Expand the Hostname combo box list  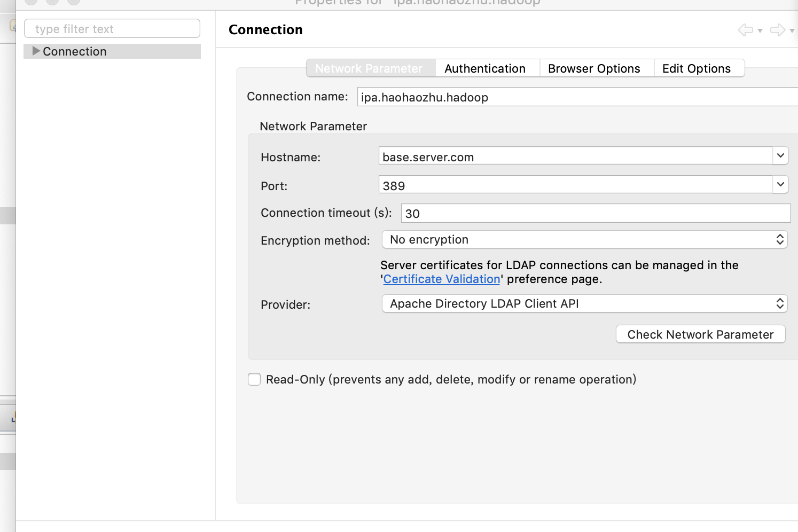780,155
